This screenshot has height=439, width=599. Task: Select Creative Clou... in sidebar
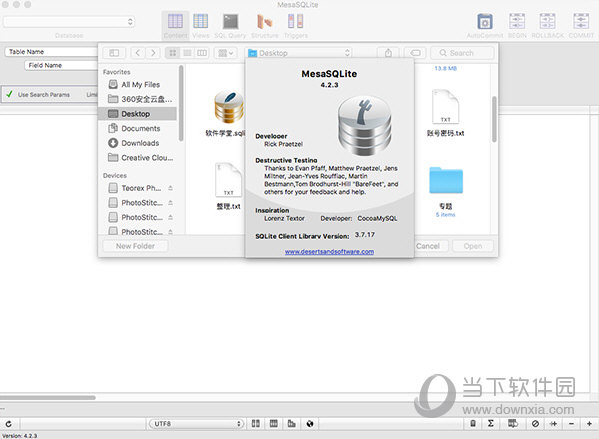(x=138, y=157)
